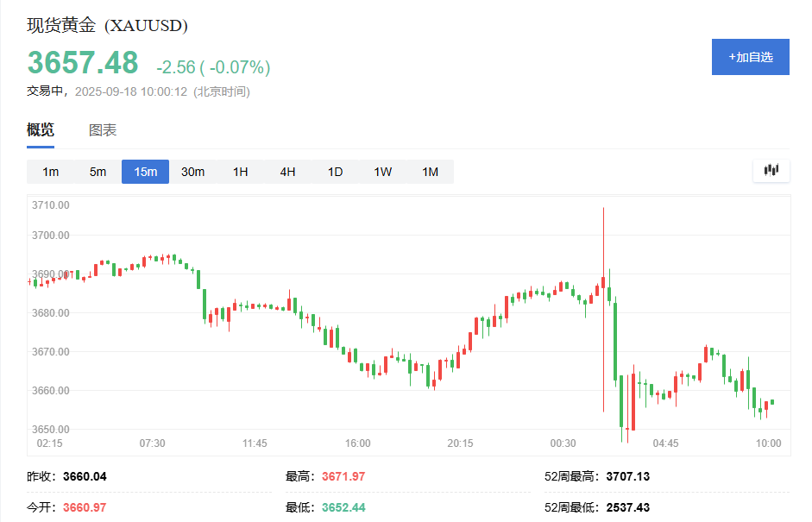This screenshot has width=812, height=522.
Task: Switch to the 4H interval
Action: (x=287, y=172)
